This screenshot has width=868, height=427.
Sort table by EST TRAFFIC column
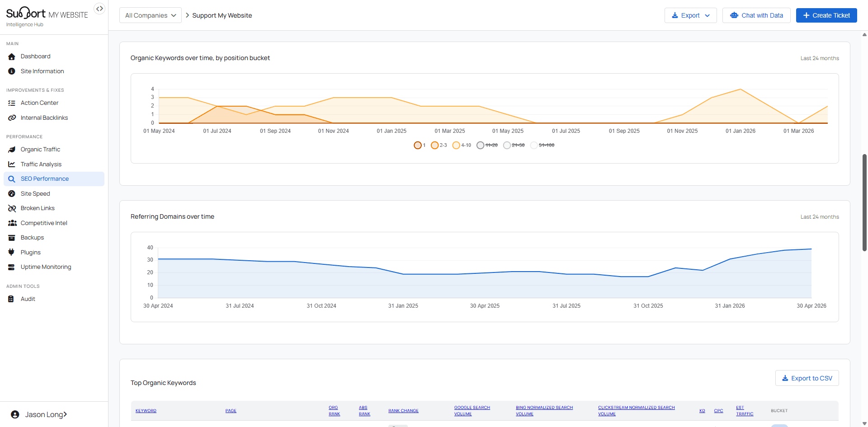coord(745,411)
